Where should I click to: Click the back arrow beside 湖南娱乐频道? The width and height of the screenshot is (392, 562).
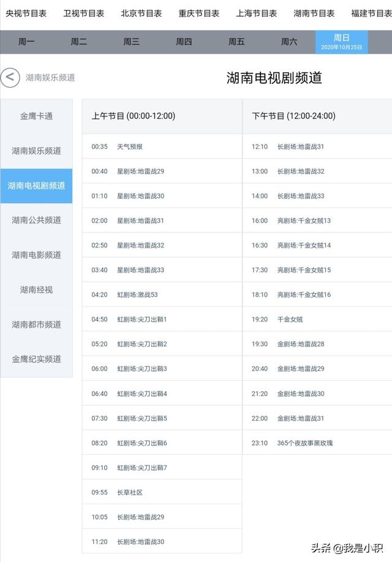click(9, 75)
